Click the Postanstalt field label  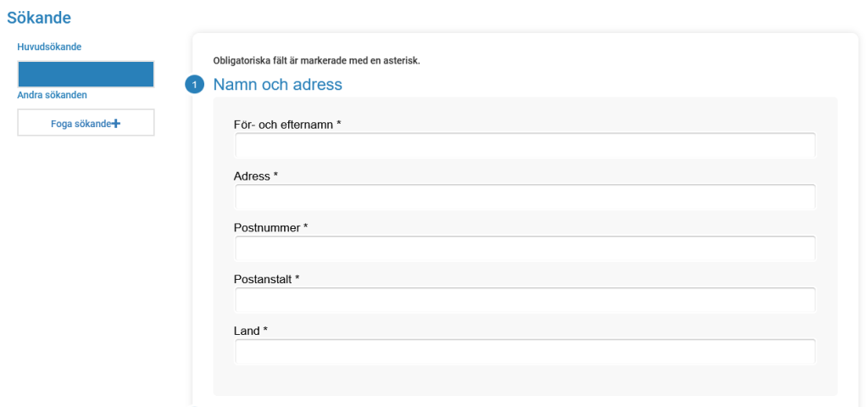pyautogui.click(x=262, y=279)
